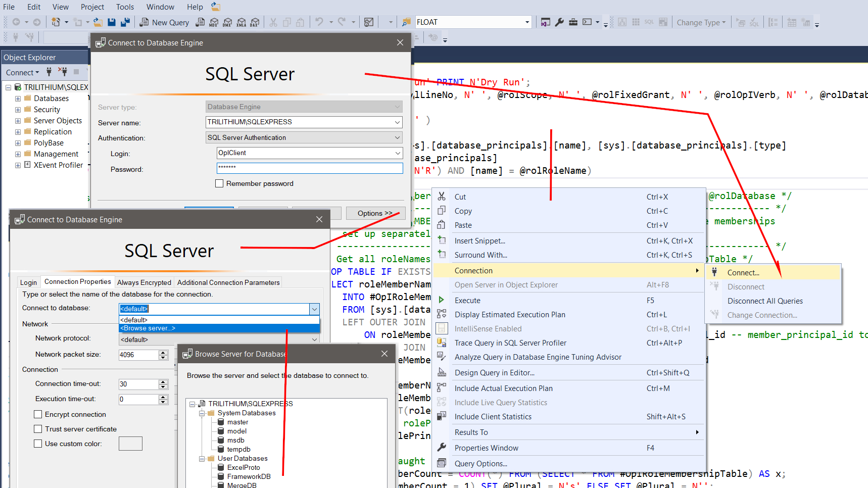The height and width of the screenshot is (488, 868).
Task: Open the Authentication dropdown
Action: 397,137
